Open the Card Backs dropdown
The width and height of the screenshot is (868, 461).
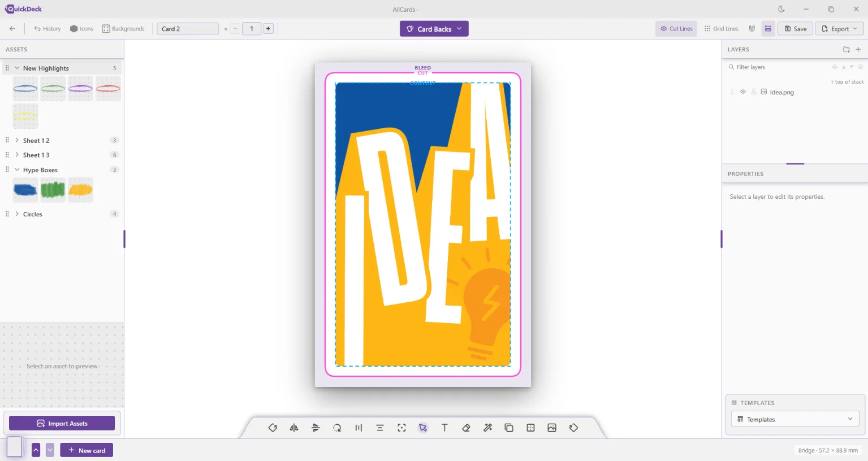(434, 29)
